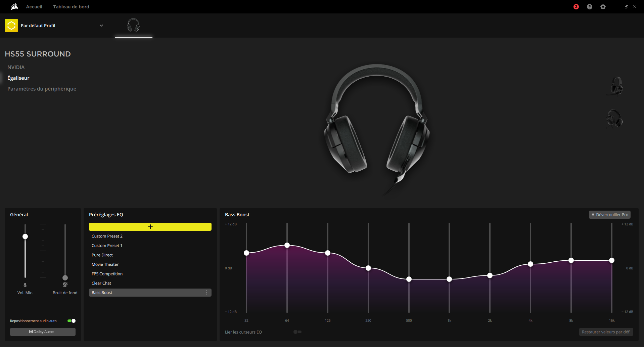Open the Bass Boost preset options menu
The height and width of the screenshot is (347, 644).
coord(206,293)
